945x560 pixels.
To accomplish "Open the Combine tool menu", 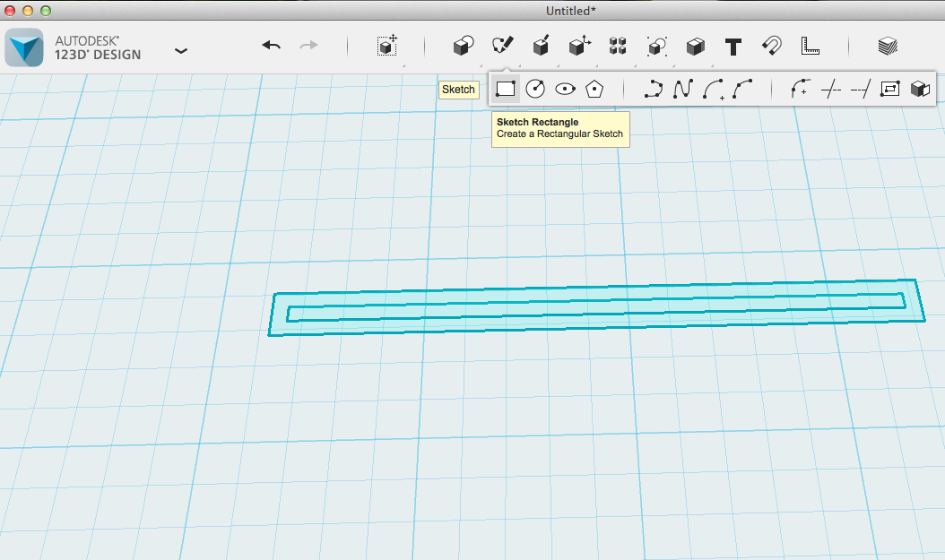I will (695, 47).
